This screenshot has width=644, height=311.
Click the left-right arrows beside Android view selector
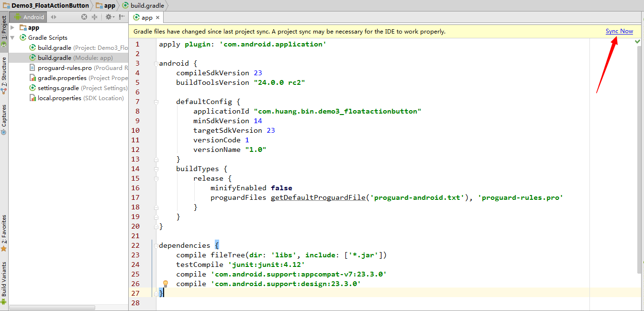[54, 17]
